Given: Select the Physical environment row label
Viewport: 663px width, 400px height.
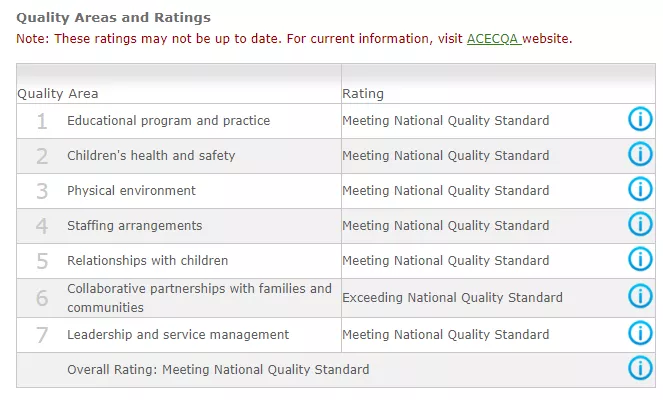Looking at the screenshot, I should [131, 191].
